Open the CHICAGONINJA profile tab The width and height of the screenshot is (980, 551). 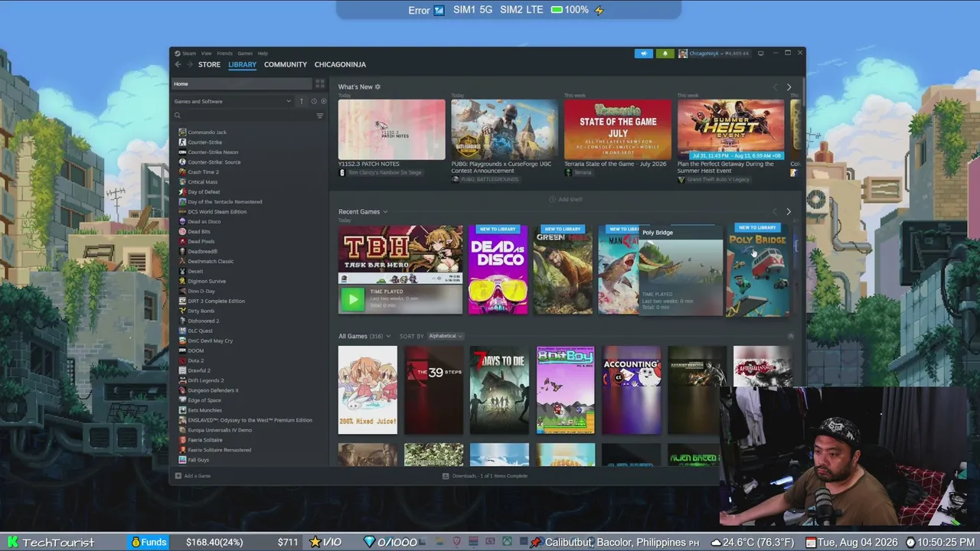pos(340,64)
